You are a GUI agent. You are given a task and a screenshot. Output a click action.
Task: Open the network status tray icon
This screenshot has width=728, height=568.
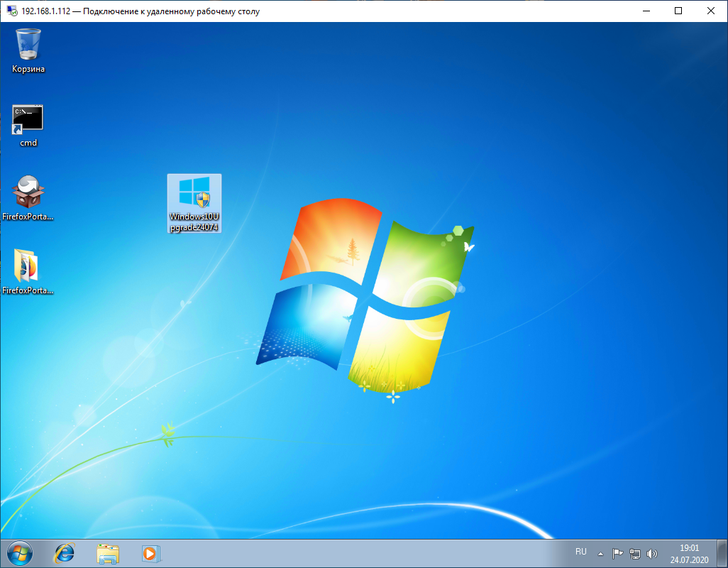[634, 554]
